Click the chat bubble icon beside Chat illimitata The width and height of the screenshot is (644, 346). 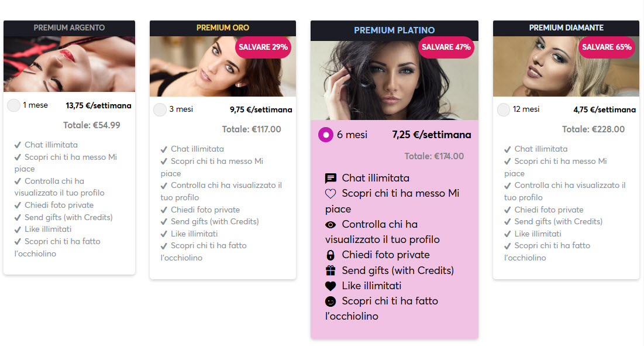click(x=330, y=178)
